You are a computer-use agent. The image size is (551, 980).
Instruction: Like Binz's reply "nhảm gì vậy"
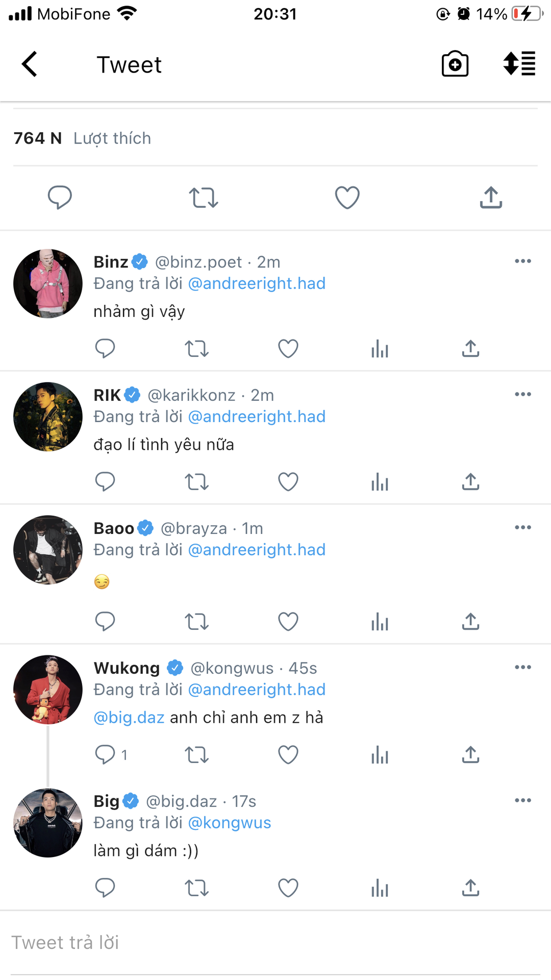288,349
